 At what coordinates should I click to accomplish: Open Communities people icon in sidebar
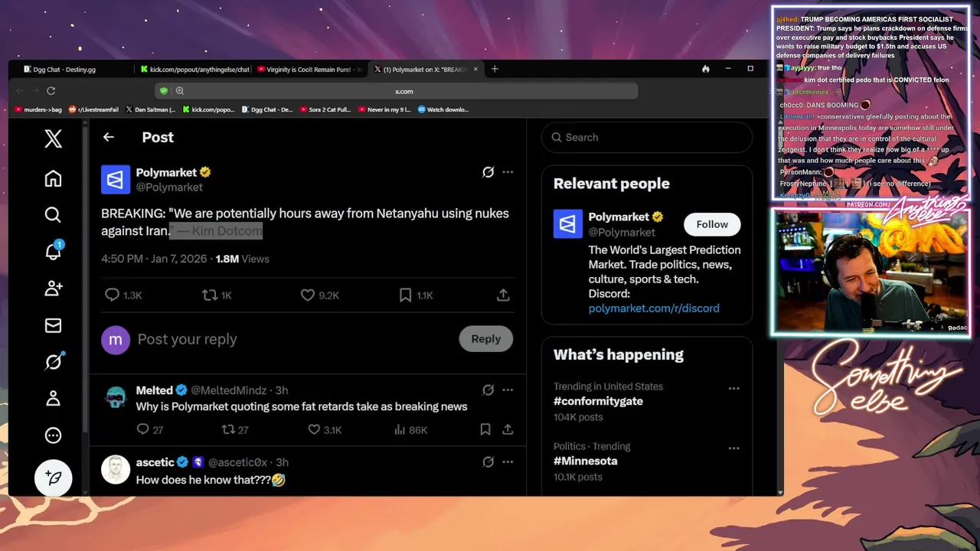53,289
